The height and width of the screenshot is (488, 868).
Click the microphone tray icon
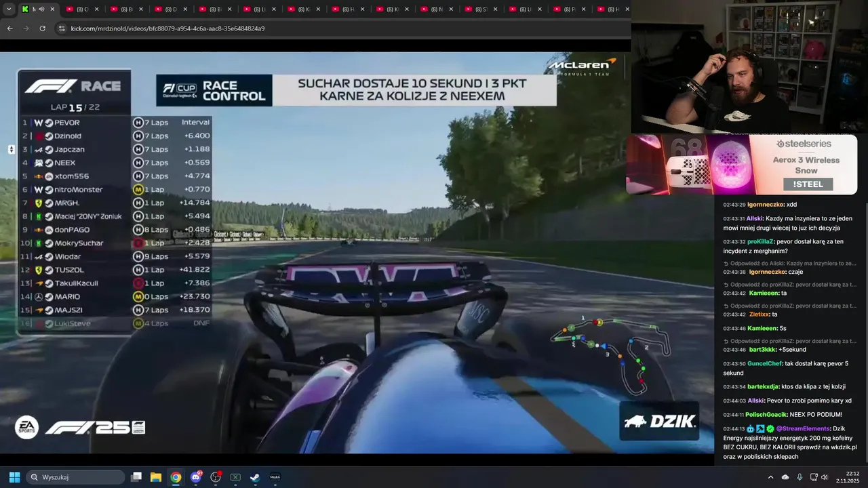[x=800, y=477]
